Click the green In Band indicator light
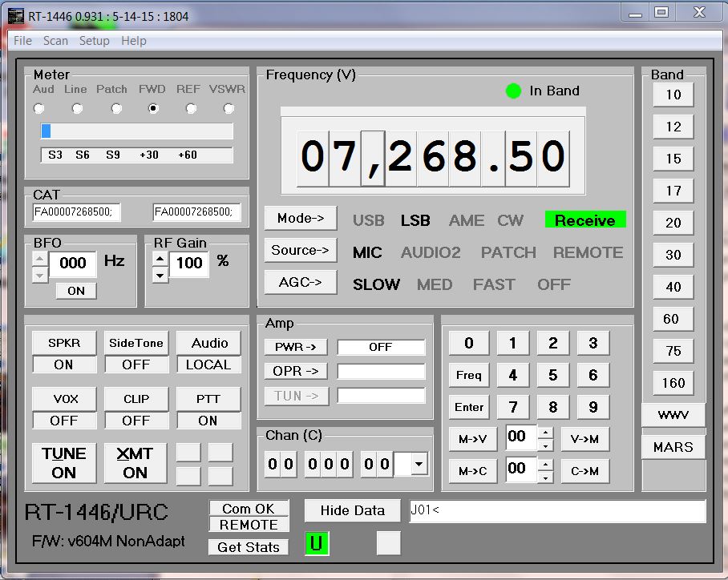This screenshot has width=728, height=580. 514,91
